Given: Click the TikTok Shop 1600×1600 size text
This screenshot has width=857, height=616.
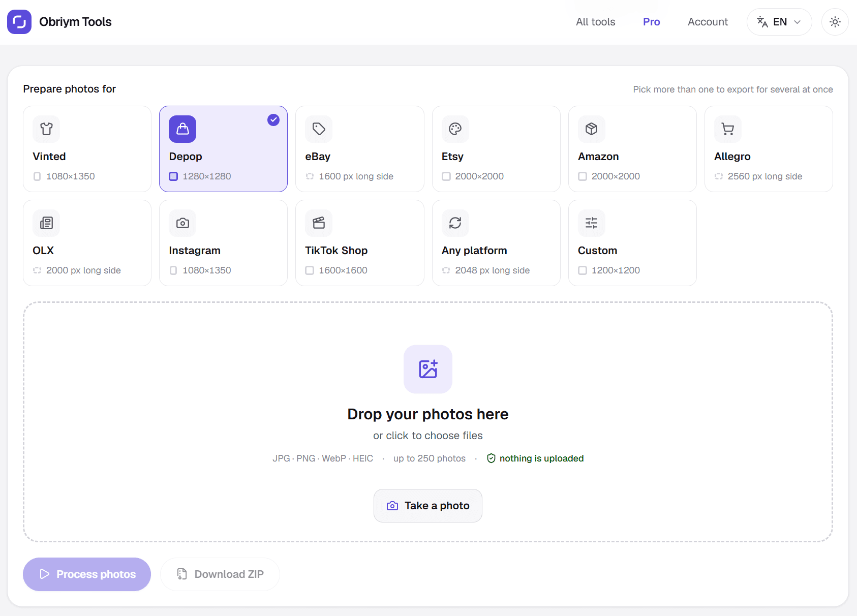Looking at the screenshot, I should tap(343, 270).
